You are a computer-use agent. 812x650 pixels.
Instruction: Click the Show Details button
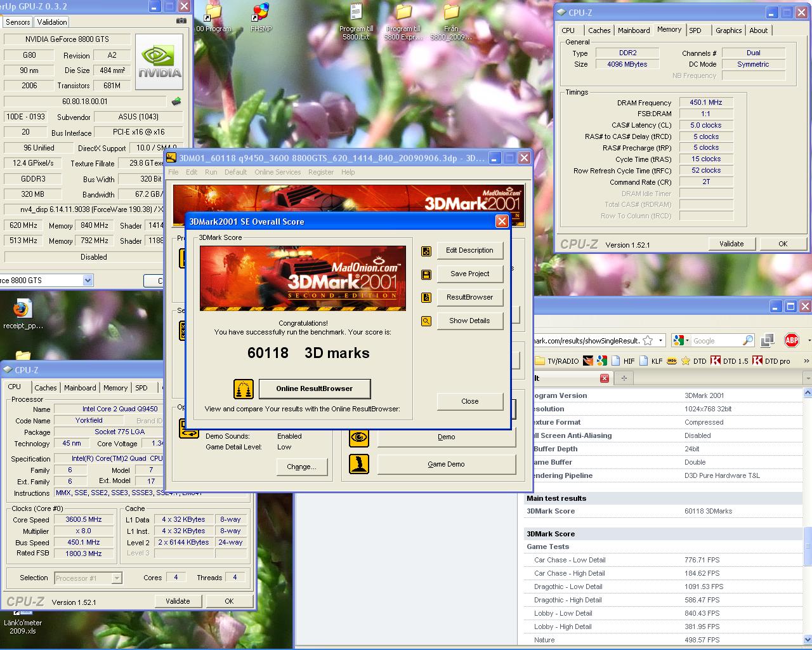click(469, 321)
